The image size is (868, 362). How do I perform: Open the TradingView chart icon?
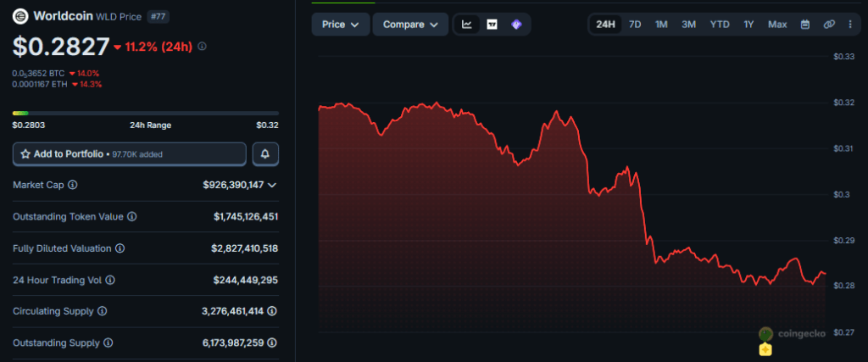pos(492,25)
